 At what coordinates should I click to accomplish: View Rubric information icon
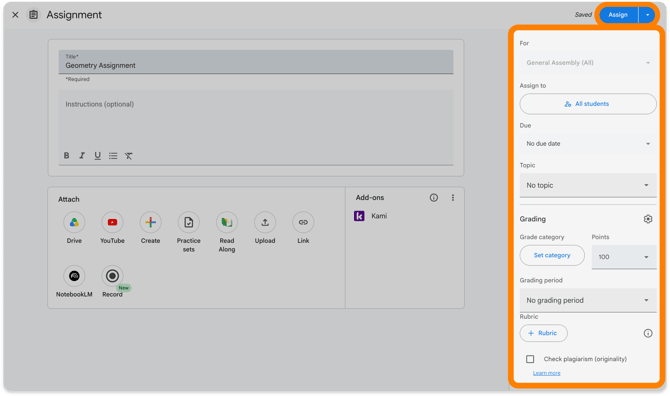click(648, 333)
